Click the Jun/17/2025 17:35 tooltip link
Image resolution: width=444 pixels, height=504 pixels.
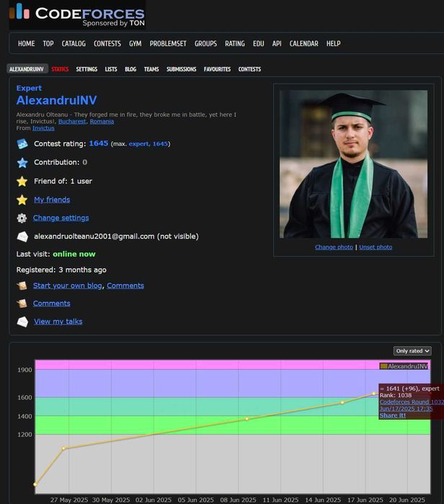[406, 409]
